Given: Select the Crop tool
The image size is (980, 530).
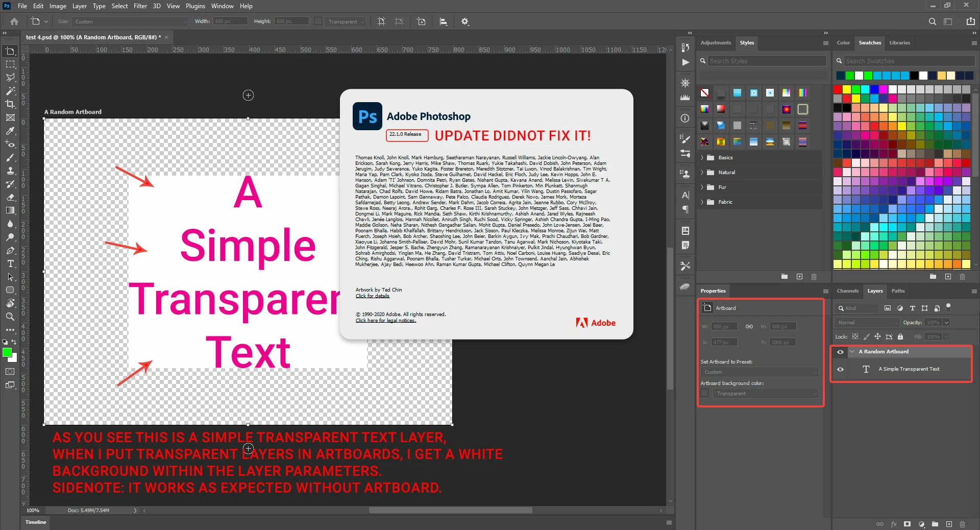Looking at the screenshot, I should pyautogui.click(x=10, y=104).
